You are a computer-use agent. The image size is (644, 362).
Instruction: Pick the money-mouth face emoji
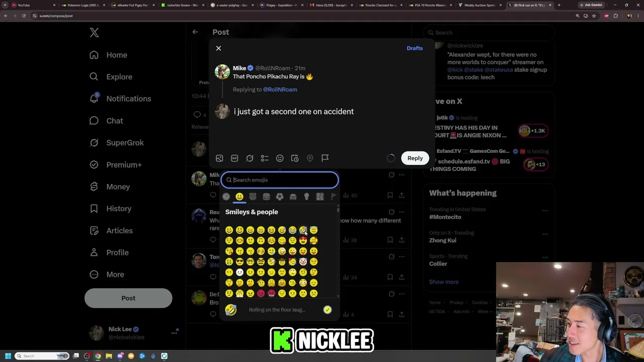[x=229, y=262]
